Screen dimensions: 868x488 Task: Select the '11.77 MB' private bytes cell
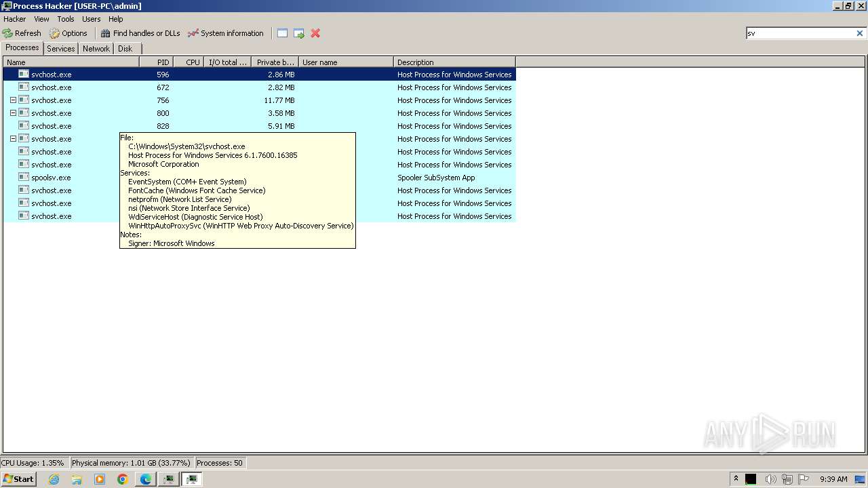(279, 100)
